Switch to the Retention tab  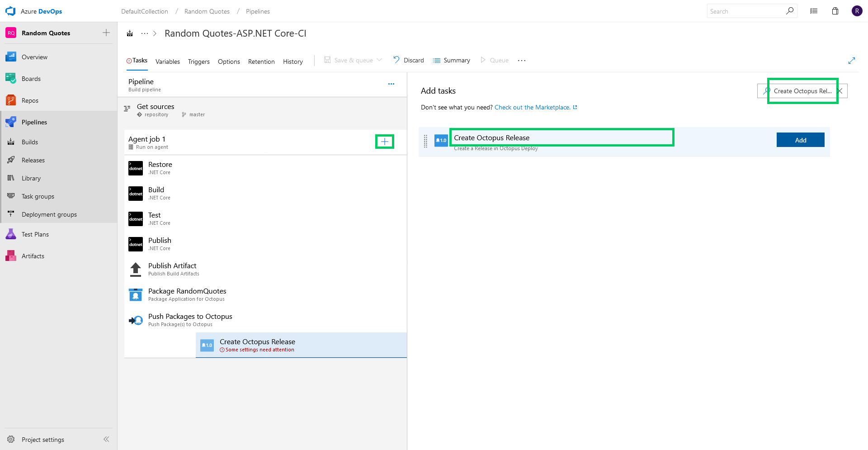tap(261, 62)
